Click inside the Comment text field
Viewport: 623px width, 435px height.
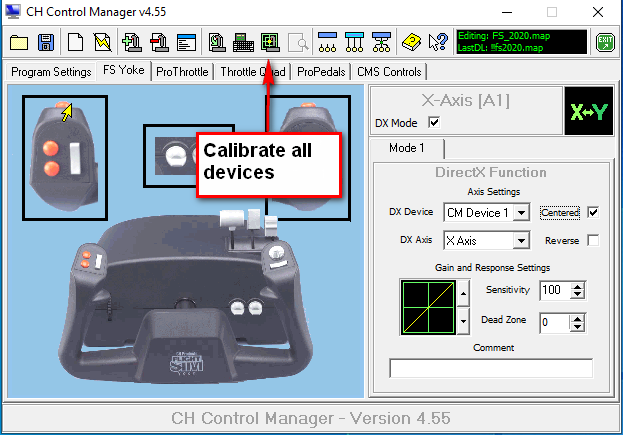[x=491, y=368]
